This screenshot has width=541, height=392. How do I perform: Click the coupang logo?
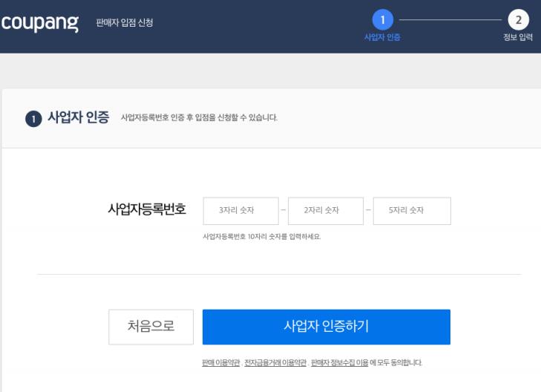39,24
